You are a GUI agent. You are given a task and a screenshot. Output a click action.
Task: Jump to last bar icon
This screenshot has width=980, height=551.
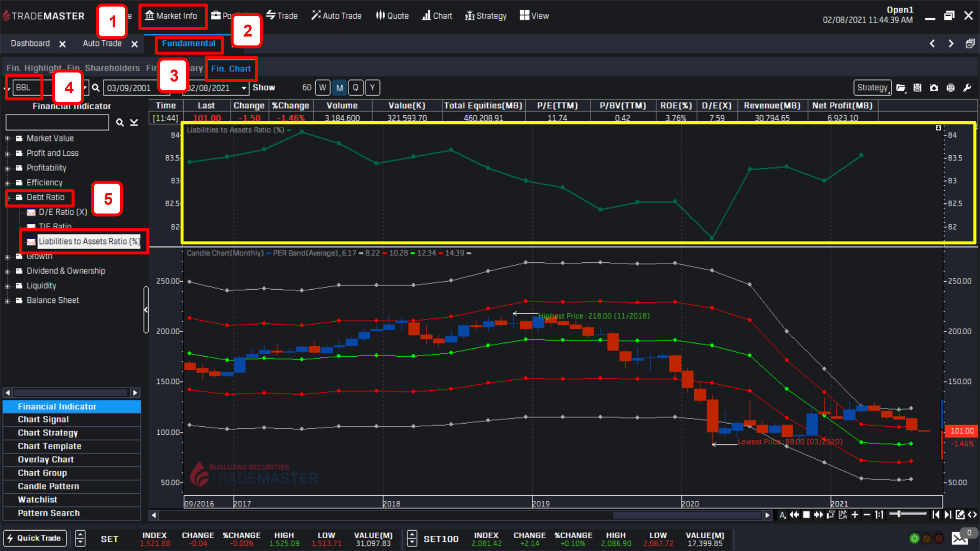(948, 515)
